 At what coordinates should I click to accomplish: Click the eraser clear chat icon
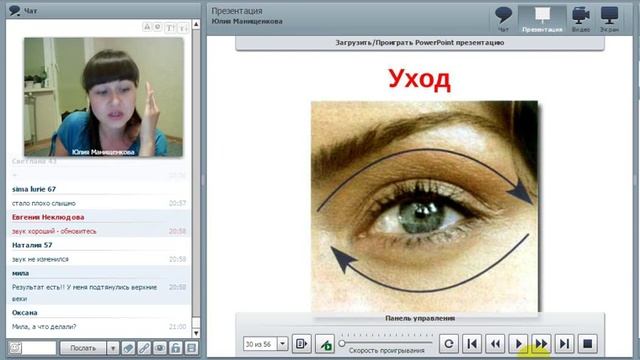[x=128, y=348]
